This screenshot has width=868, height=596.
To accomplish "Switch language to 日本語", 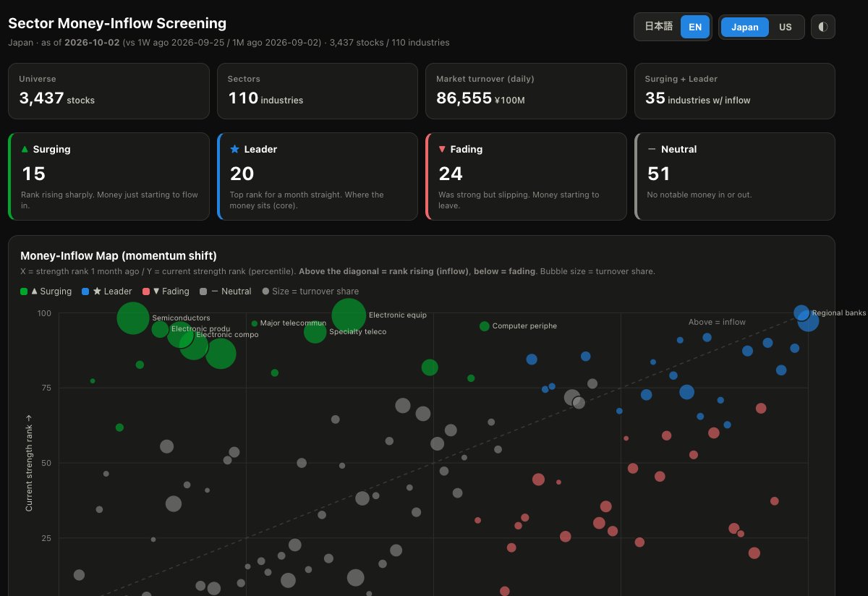I will [658, 27].
